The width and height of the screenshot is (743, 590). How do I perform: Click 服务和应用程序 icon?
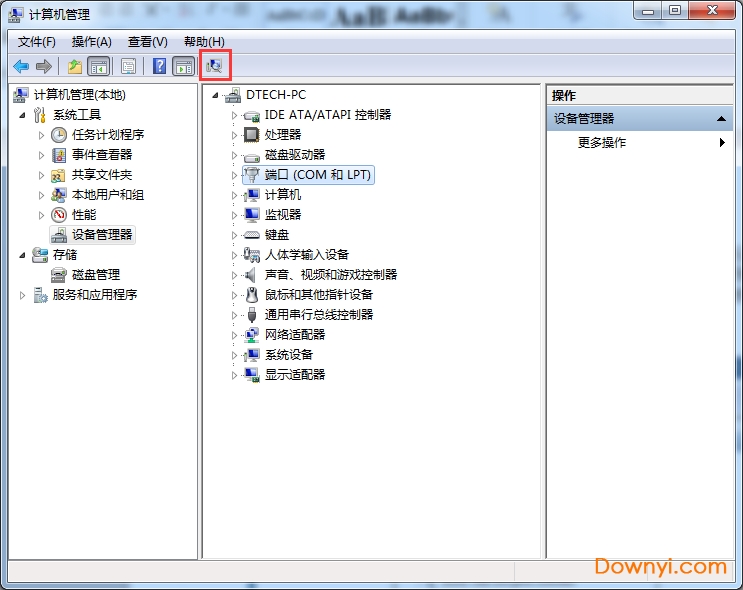[40, 295]
